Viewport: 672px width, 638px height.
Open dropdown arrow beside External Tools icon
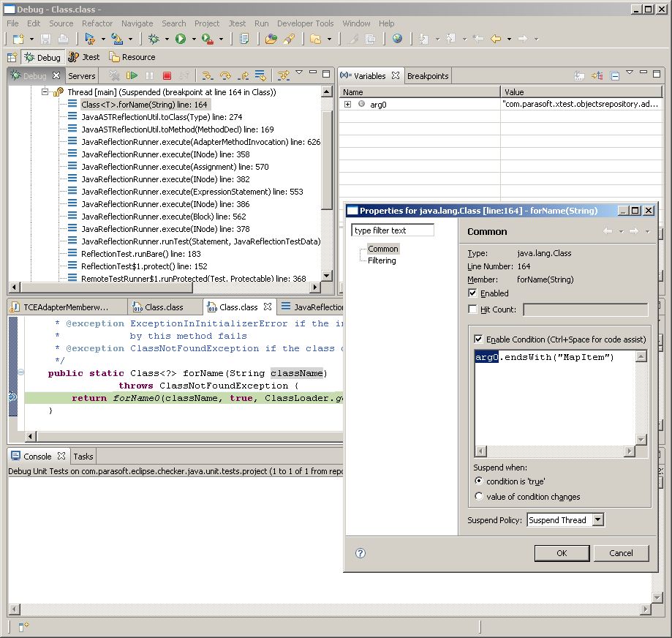click(x=221, y=39)
